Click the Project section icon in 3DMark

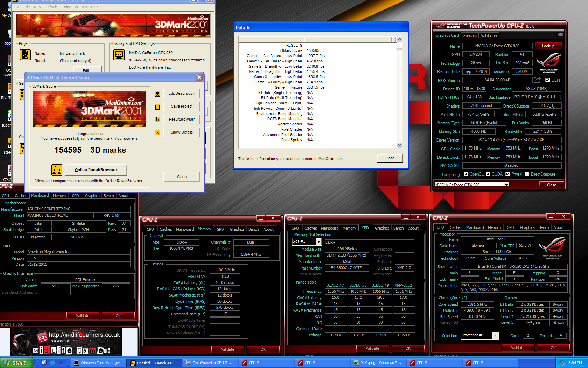pyautogui.click(x=25, y=55)
